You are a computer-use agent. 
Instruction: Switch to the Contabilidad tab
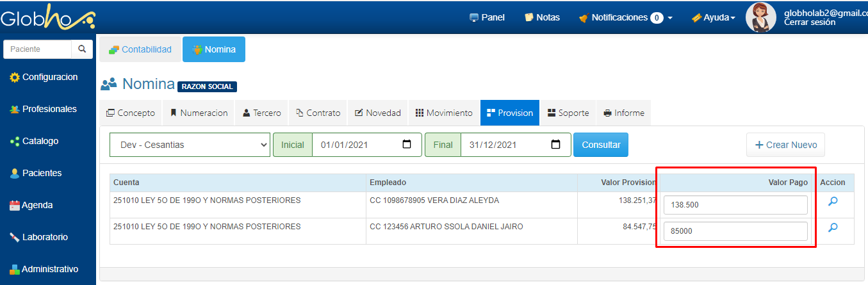click(140, 49)
